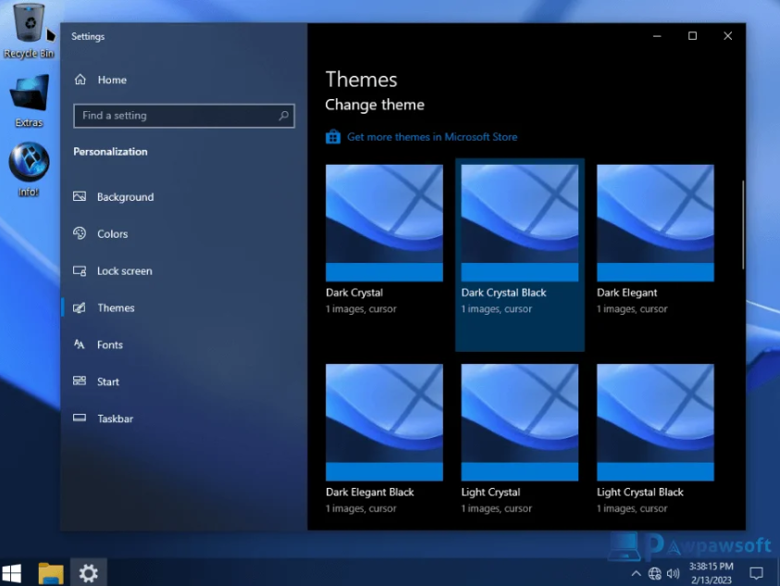Apply the Dark Crystal theme thumbnail
Image resolution: width=780 pixels, height=586 pixels.
(x=384, y=223)
